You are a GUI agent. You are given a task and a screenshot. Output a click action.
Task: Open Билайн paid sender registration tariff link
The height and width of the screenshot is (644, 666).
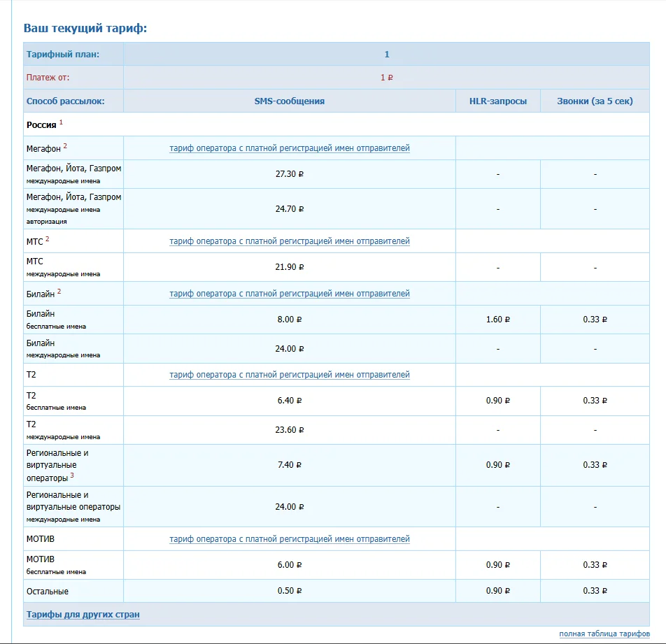point(289,294)
